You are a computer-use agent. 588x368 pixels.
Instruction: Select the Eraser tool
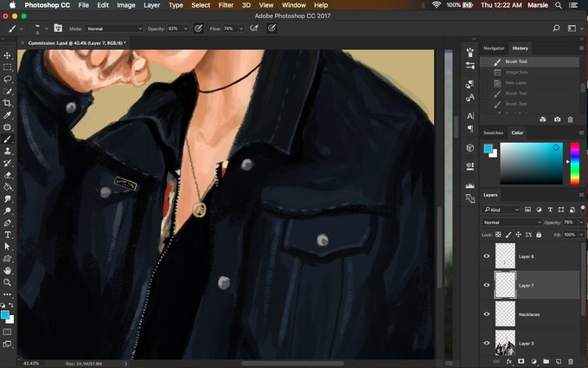(x=7, y=175)
